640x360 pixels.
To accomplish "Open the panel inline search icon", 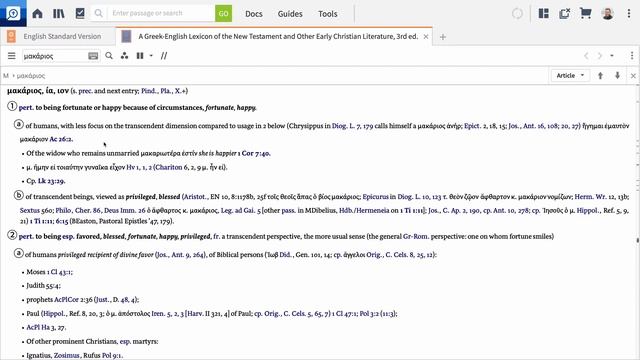I will 109,56.
